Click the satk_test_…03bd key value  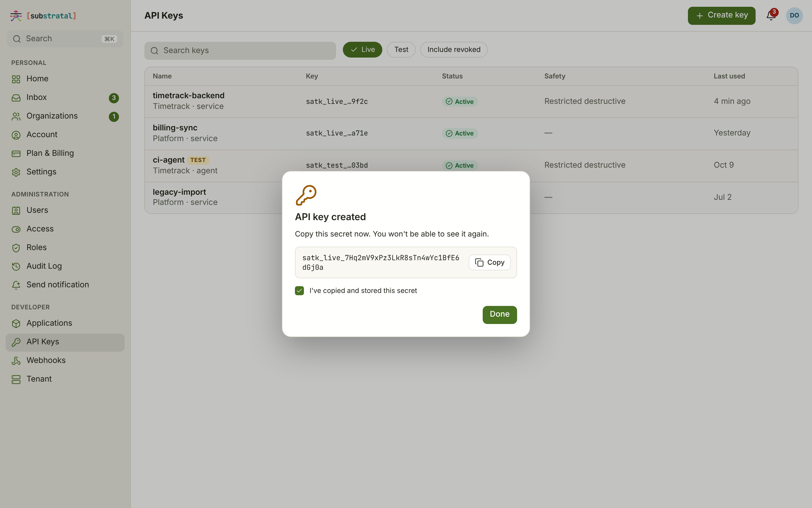[x=337, y=165]
